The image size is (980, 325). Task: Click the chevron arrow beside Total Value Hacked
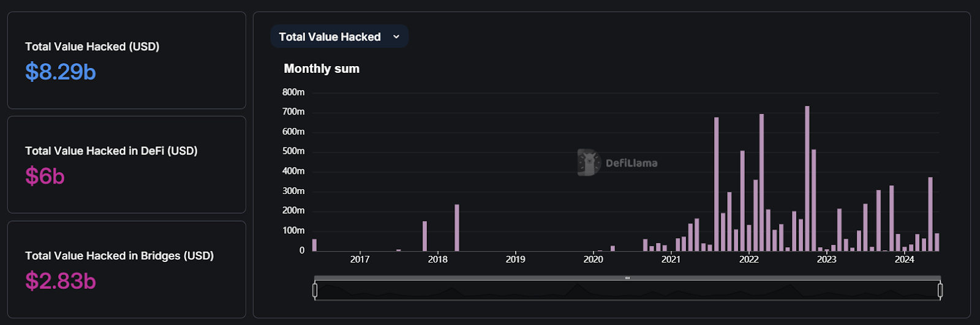click(396, 37)
